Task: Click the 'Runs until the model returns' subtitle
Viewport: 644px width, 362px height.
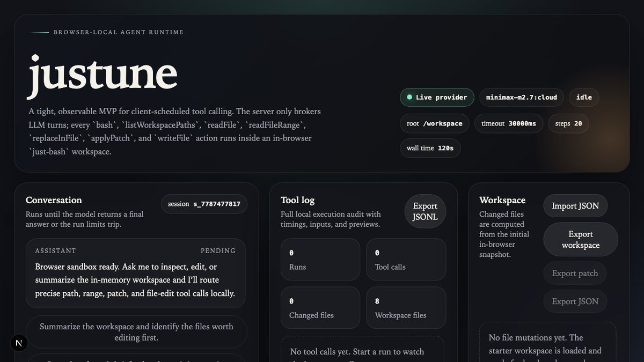Action: (x=85, y=219)
